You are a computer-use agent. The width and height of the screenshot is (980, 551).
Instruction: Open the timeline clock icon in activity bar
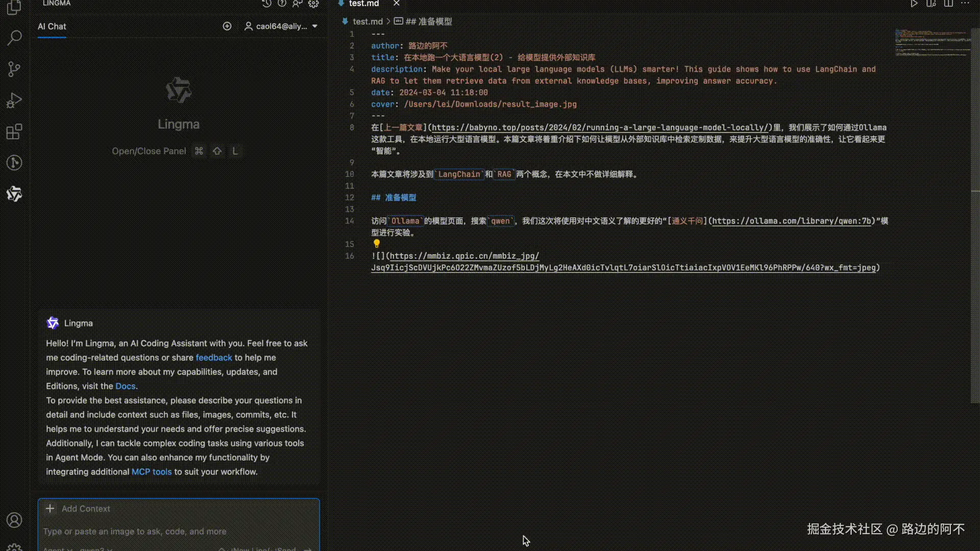[x=14, y=163]
